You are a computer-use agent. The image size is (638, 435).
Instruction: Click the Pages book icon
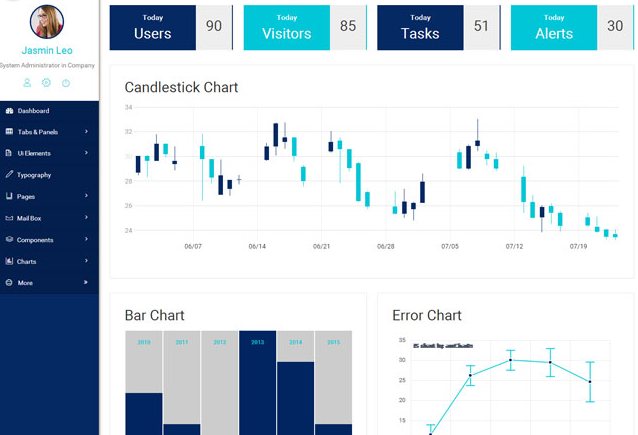point(9,197)
